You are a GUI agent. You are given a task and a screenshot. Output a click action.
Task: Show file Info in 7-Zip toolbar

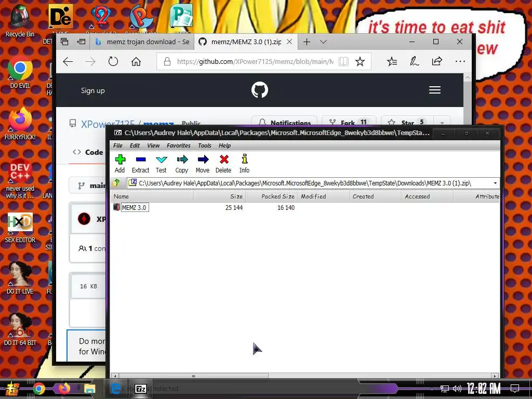pyautogui.click(x=244, y=164)
